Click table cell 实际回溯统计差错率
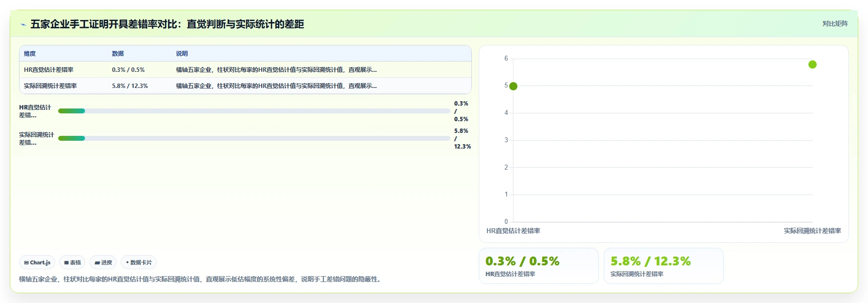The image size is (868, 303). point(50,86)
